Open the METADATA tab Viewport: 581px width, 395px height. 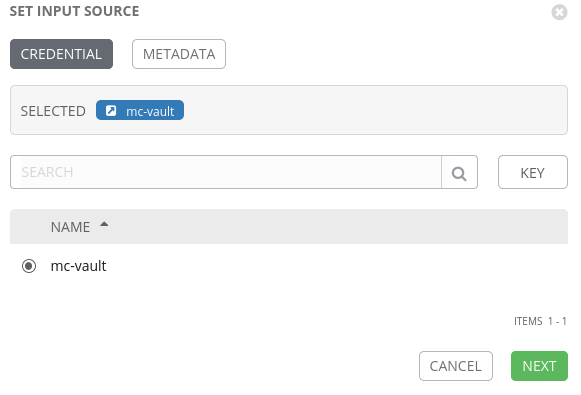pos(179,54)
